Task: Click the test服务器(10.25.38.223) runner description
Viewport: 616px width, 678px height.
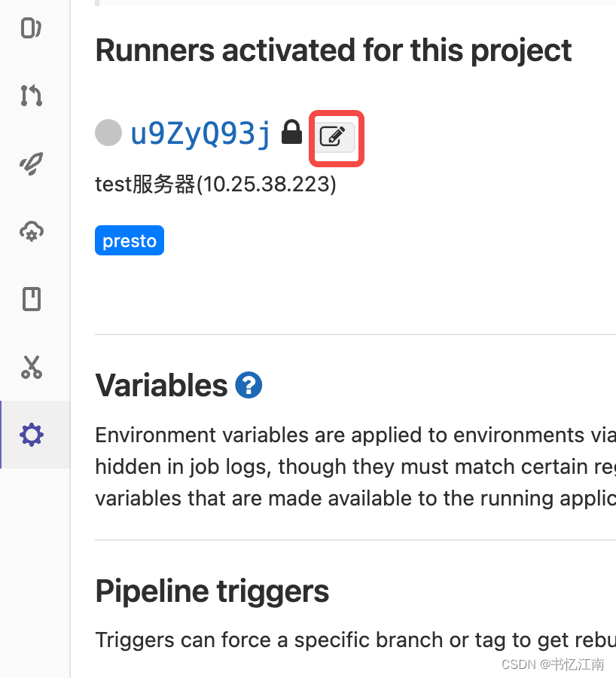Action: click(x=215, y=185)
